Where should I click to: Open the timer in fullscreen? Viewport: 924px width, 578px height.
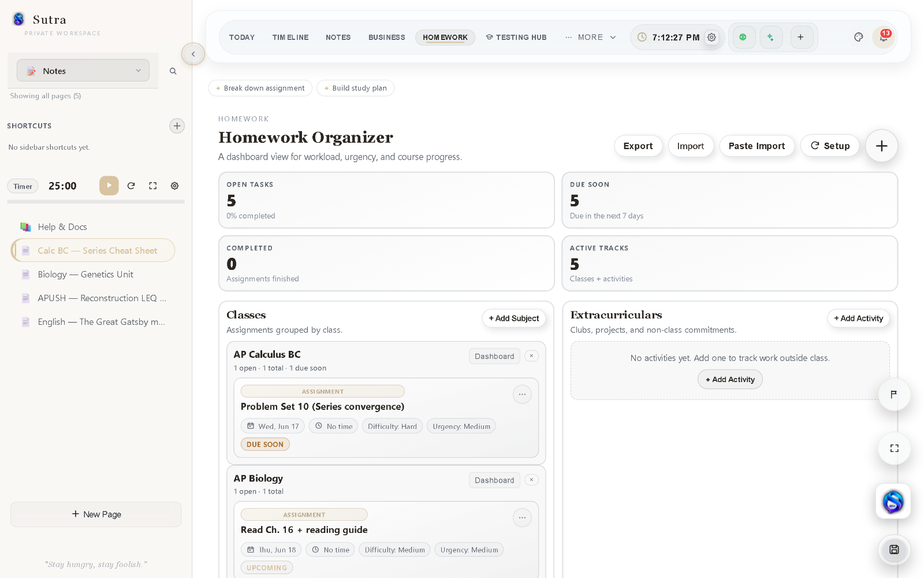coord(153,186)
